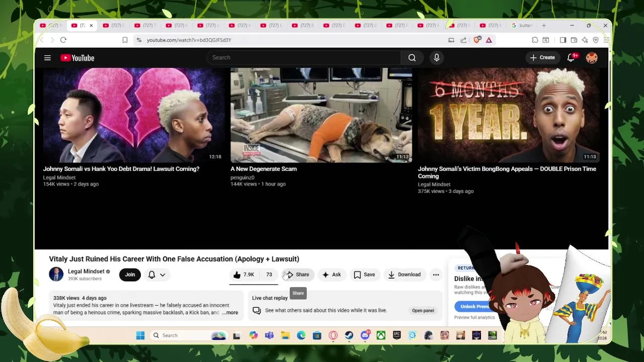The width and height of the screenshot is (644, 362).
Task: Click title Johnny Somali vs Hank Yoo Debt Drama
Action: (x=121, y=169)
